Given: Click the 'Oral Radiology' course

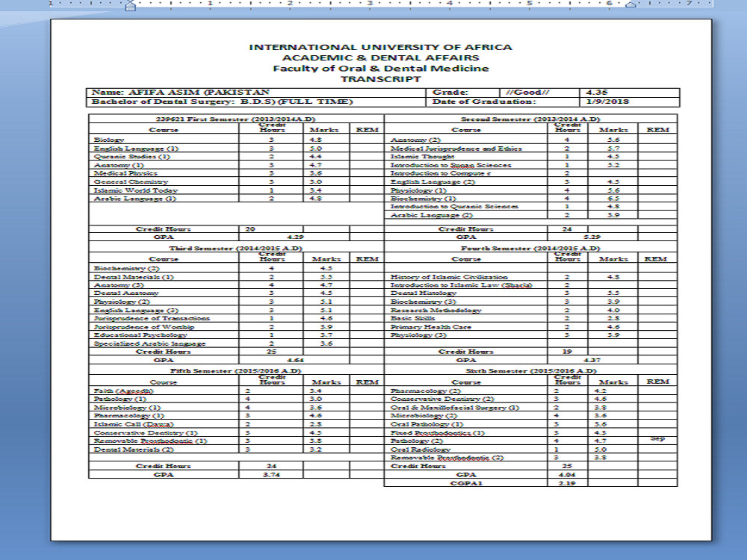Looking at the screenshot, I should click(x=420, y=449).
